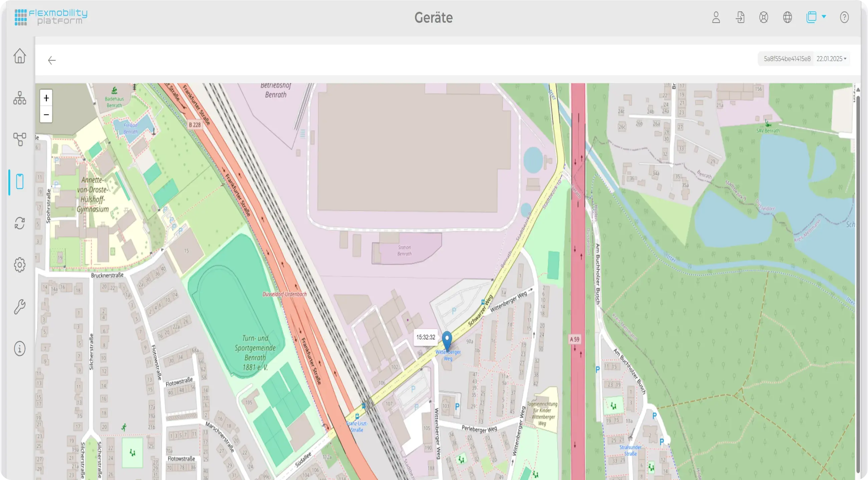
Task: Open the organization hierarchy icon in sidebar
Action: pyautogui.click(x=20, y=98)
